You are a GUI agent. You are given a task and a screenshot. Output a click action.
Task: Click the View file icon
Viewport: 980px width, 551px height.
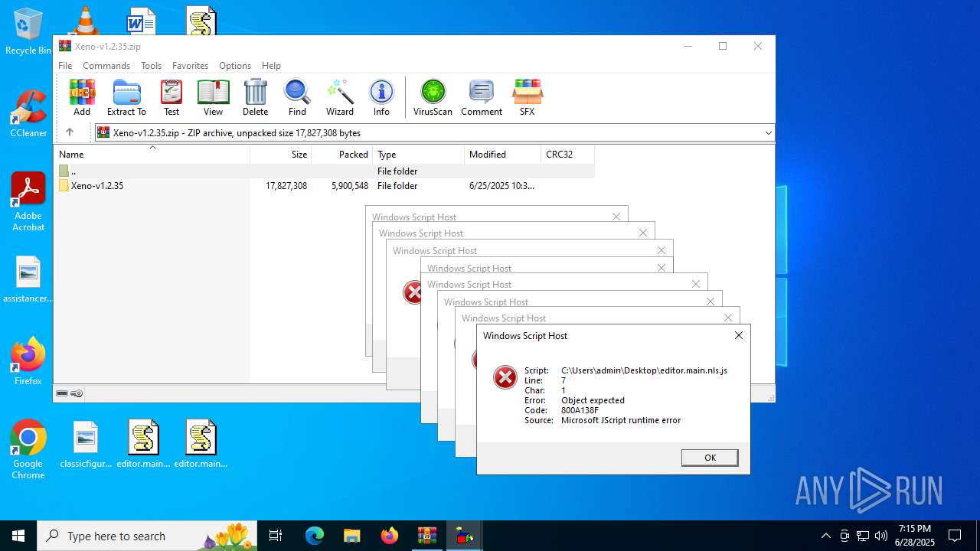(x=213, y=97)
